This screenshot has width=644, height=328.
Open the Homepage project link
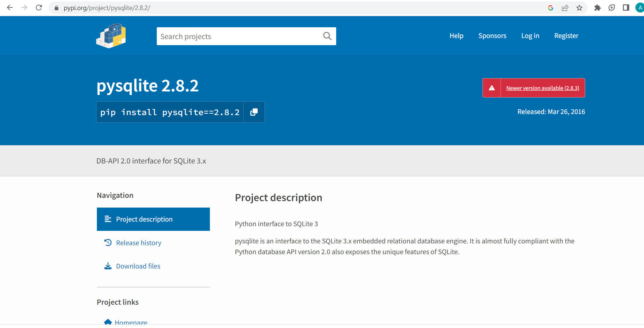pos(131,323)
